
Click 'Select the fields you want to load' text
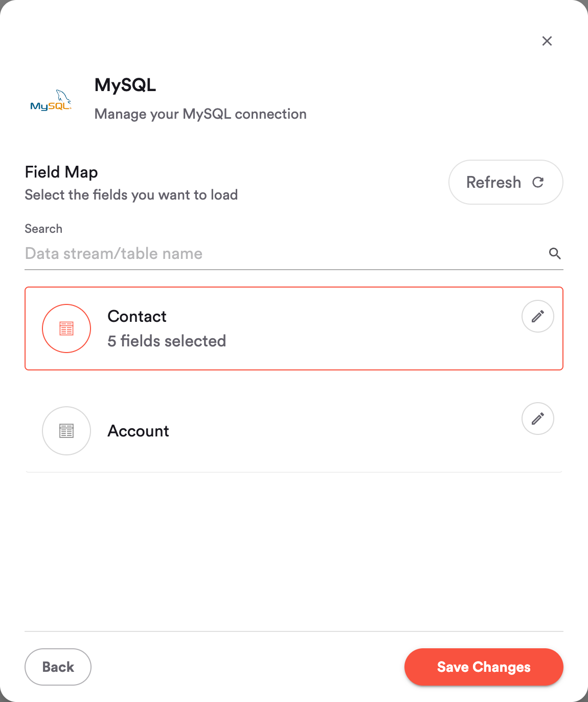(x=131, y=195)
